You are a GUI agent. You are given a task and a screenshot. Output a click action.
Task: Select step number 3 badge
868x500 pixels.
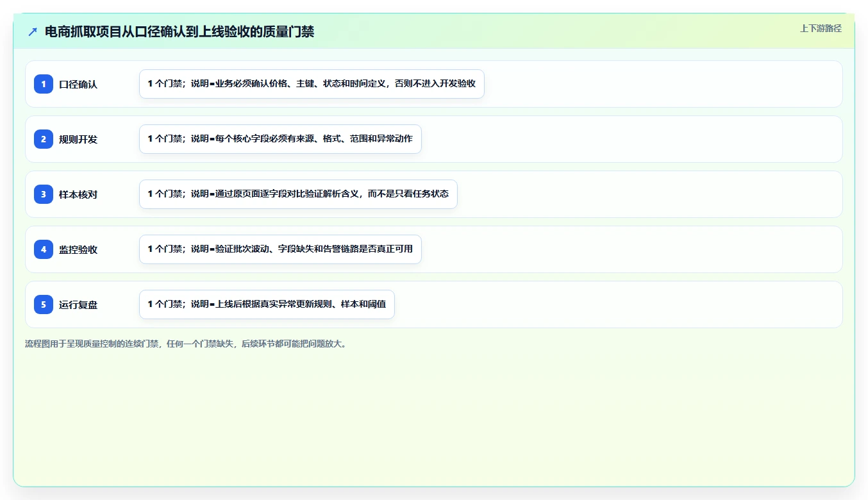click(44, 194)
